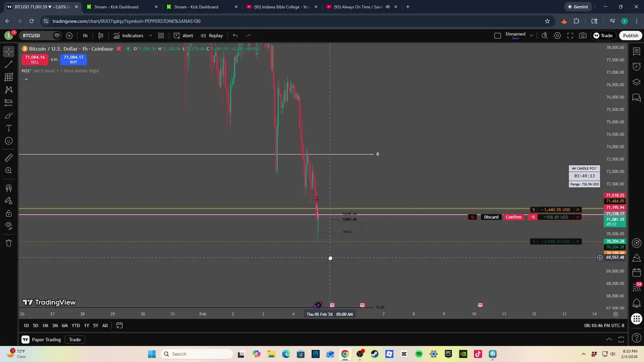The width and height of the screenshot is (644, 362).
Task: Open the news feed with 54 badge
Action: tap(636, 287)
